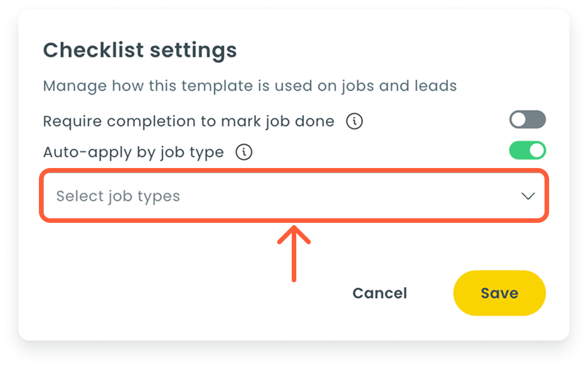The height and width of the screenshot is (368, 588).
Task: Click the info icon beside Require completion
Action: tap(355, 121)
